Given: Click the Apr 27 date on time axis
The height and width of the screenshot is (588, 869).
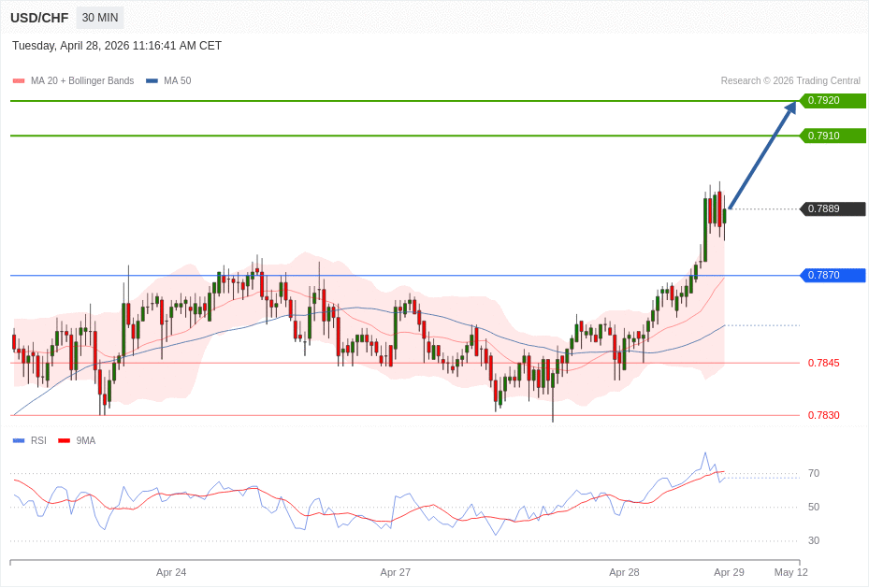Looking at the screenshot, I should pos(395,572).
